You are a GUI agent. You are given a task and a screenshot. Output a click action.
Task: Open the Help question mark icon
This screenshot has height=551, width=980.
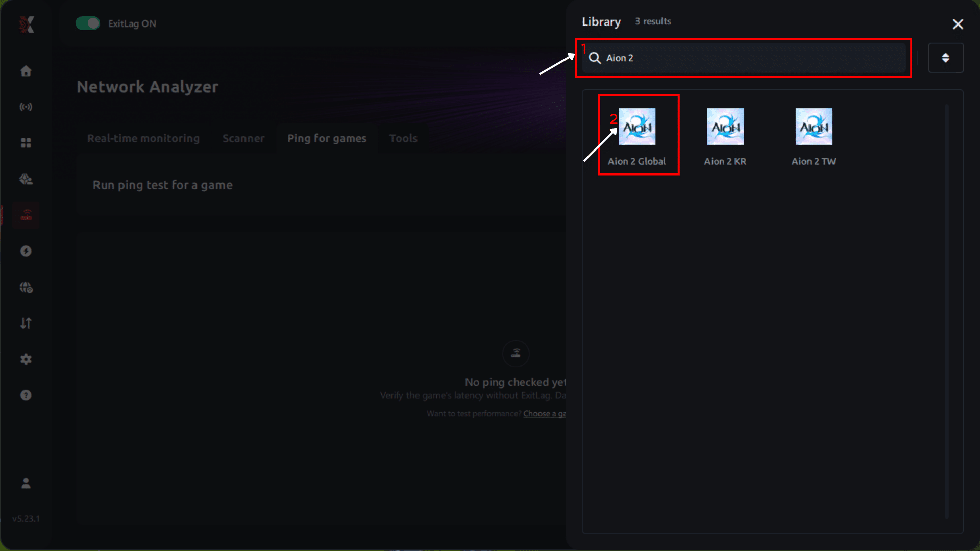pyautogui.click(x=26, y=395)
